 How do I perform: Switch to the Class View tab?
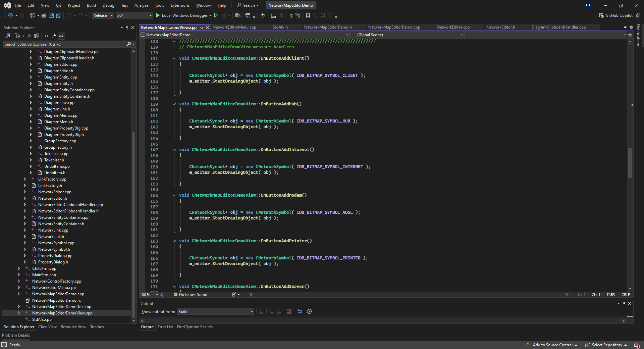tap(47, 327)
